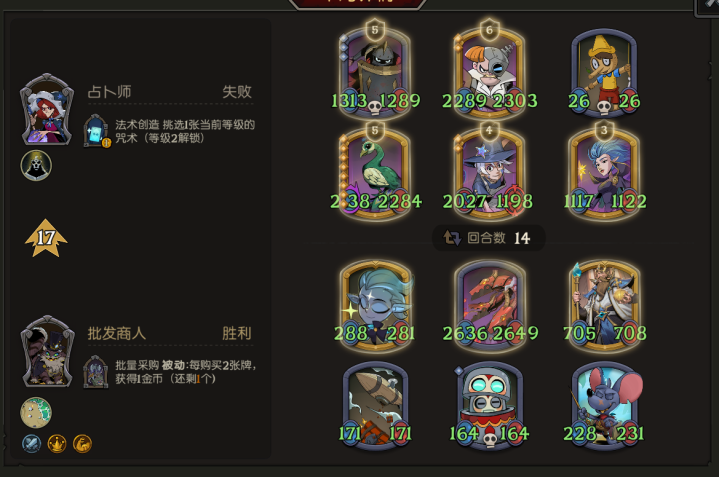
Task: Select the robot minion card 164/164
Action: [x=490, y=406]
